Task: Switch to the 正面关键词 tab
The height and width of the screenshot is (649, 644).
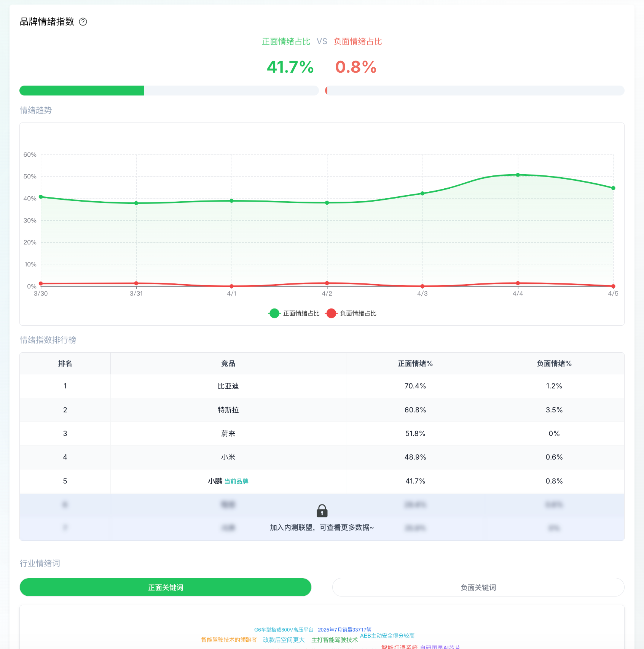Action: click(166, 587)
